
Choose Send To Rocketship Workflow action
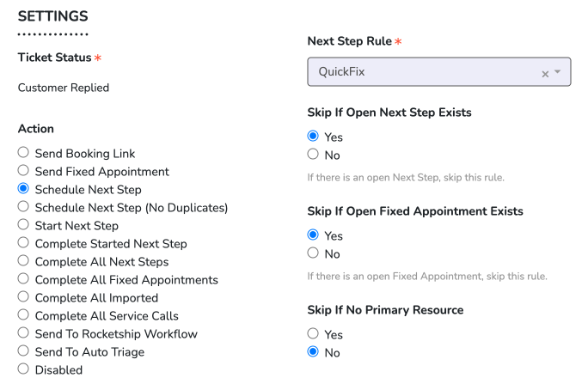(x=23, y=333)
